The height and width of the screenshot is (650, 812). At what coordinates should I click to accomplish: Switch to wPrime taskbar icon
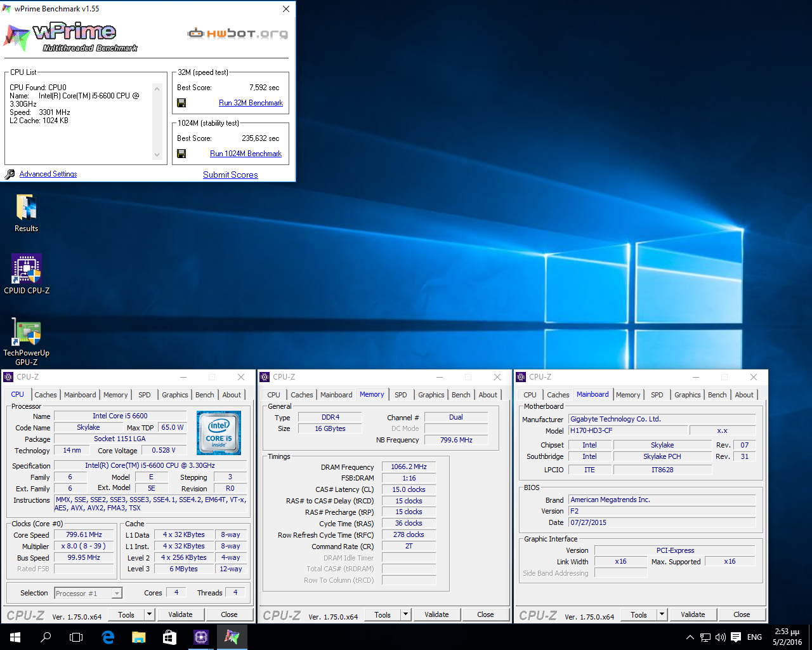click(x=232, y=637)
